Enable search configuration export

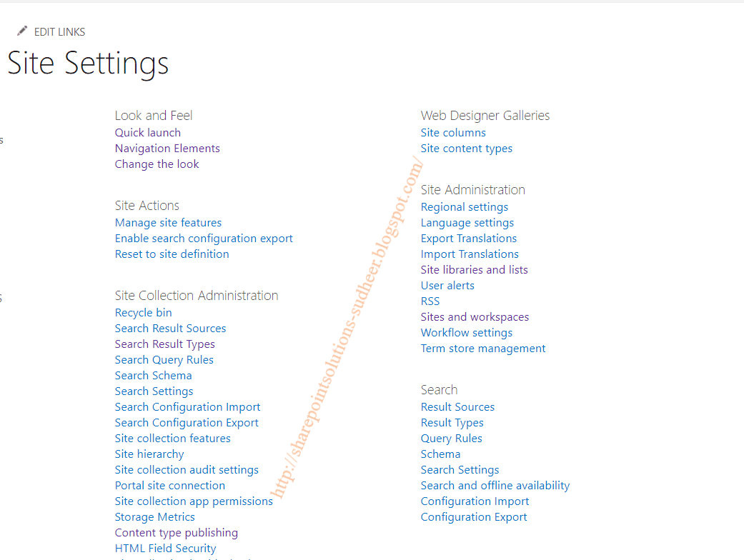pos(204,238)
